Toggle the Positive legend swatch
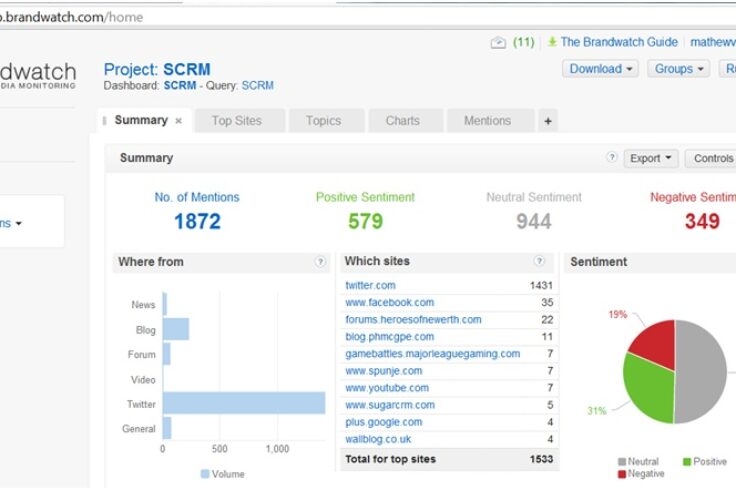 (687, 462)
